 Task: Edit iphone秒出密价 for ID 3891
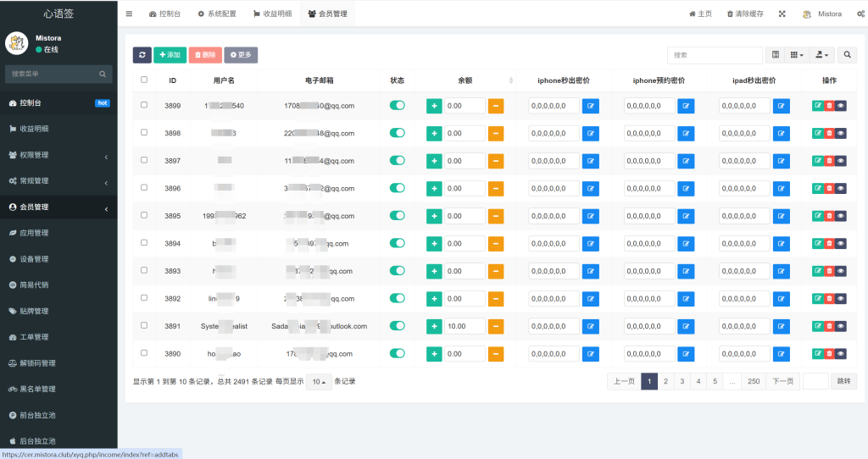pyautogui.click(x=591, y=326)
